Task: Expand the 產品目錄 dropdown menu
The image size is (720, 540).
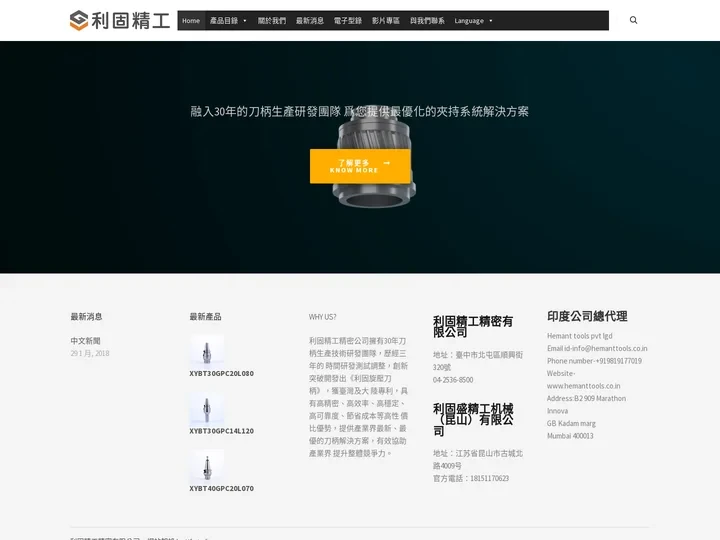Action: click(228, 21)
